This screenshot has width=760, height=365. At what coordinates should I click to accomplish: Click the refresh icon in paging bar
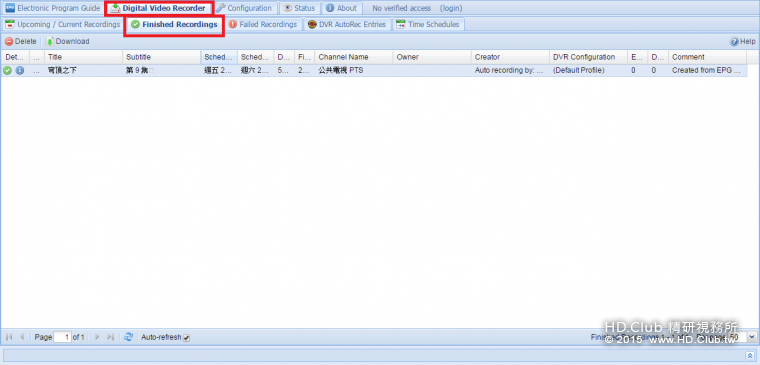tap(128, 337)
